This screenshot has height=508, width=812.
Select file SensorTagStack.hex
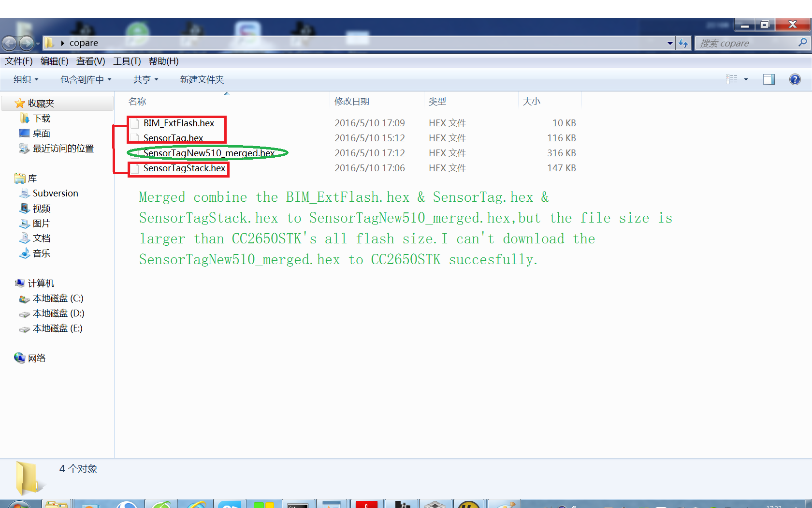[x=184, y=168]
